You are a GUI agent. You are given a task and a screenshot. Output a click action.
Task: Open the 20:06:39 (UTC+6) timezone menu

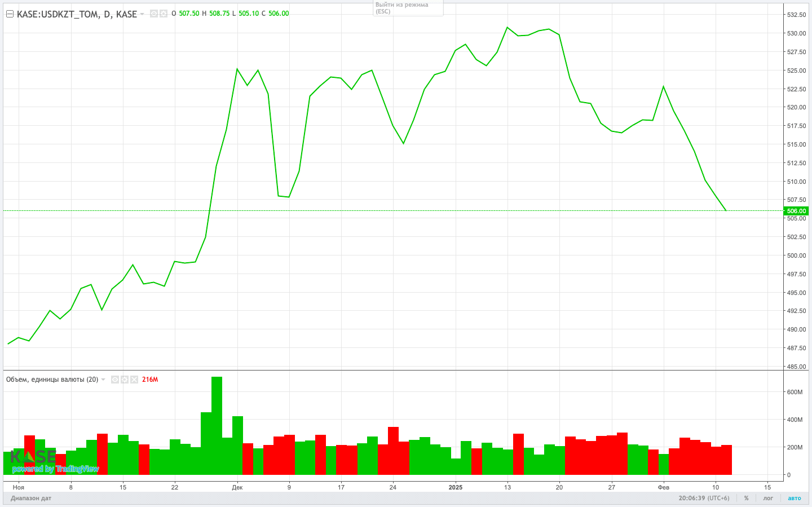(704, 498)
